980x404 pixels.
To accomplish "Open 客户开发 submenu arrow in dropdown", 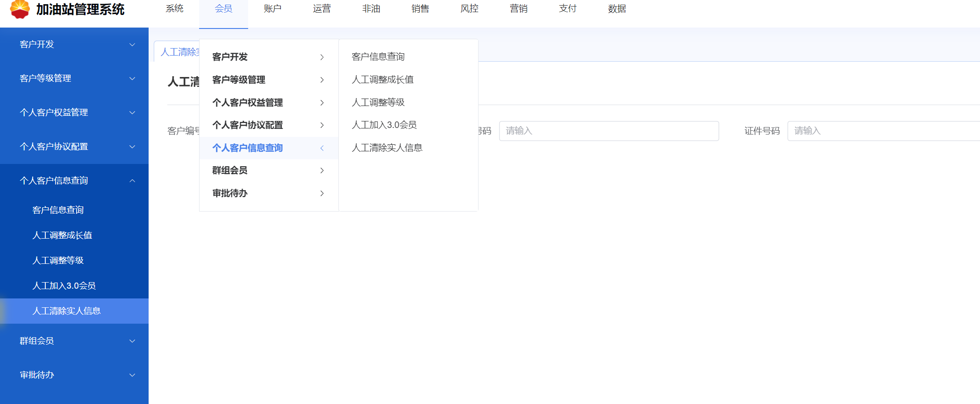I will tap(322, 57).
